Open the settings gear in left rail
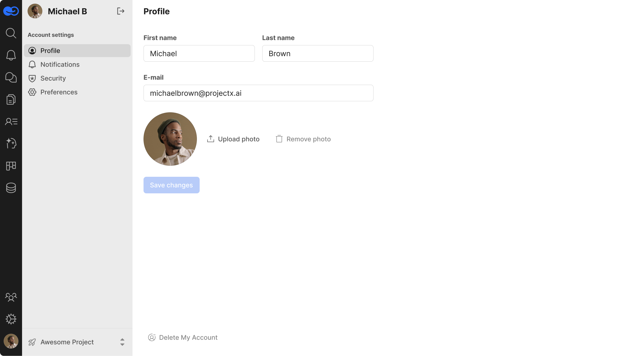This screenshot has height=356, width=644. [11, 319]
